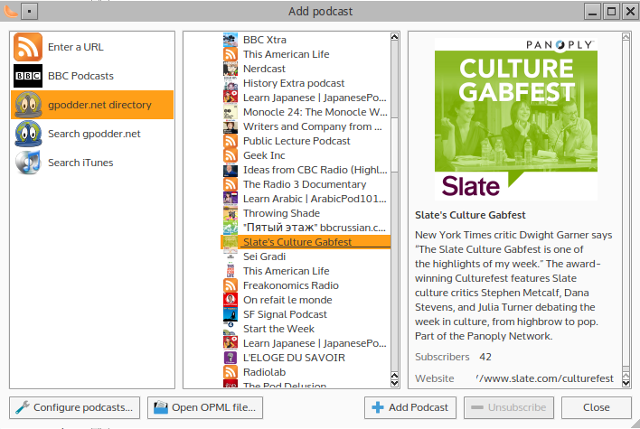
Task: Select Nerdcast podcast row
Action: point(306,69)
